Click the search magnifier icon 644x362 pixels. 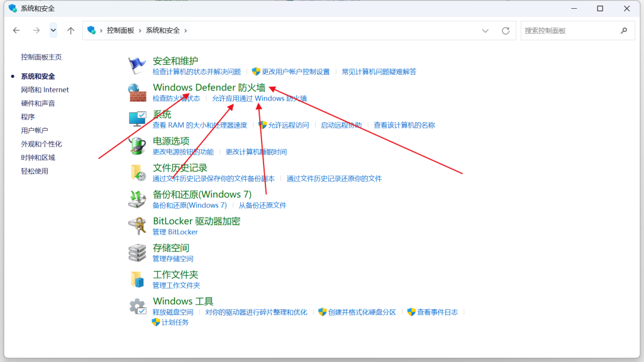[624, 30]
